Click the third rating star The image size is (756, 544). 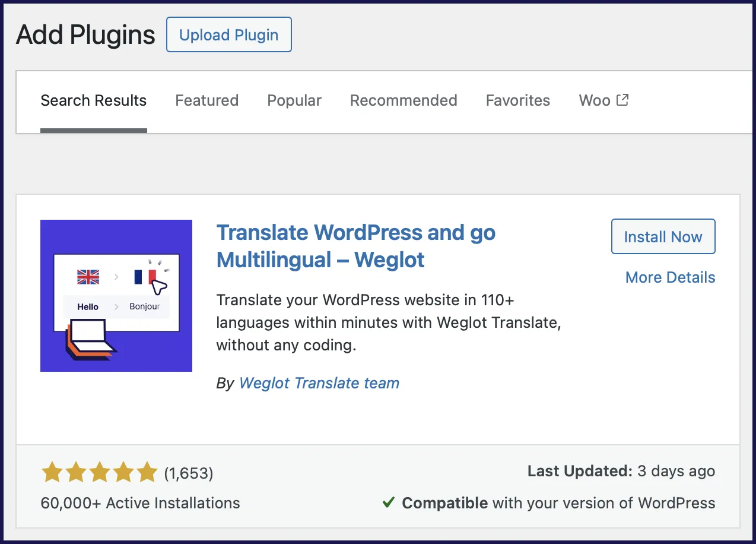pyautogui.click(x=100, y=472)
